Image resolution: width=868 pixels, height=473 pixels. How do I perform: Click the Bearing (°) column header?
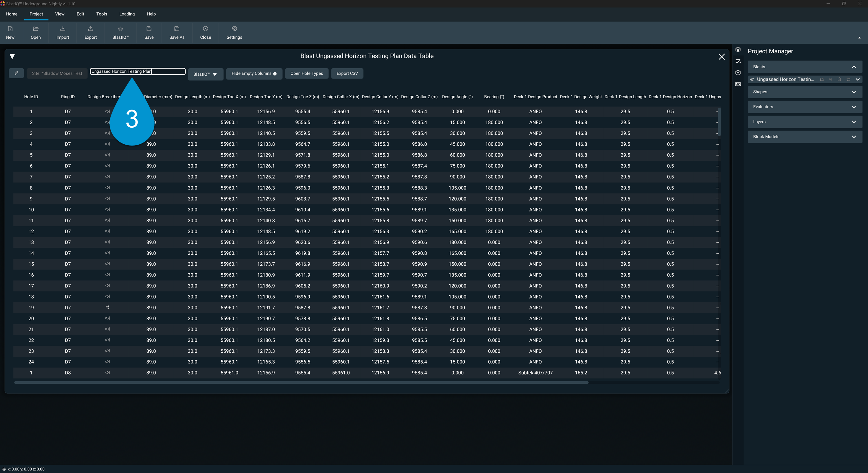(x=494, y=97)
